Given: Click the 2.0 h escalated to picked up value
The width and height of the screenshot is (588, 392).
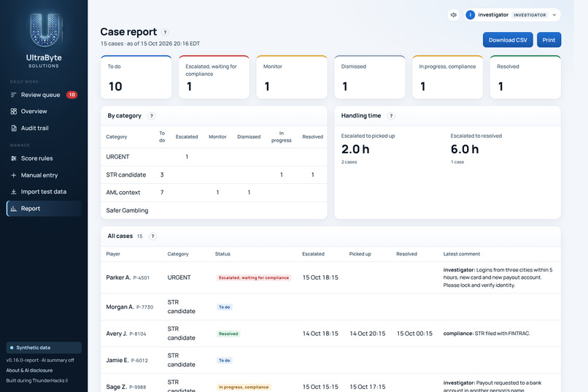Looking at the screenshot, I should point(355,150).
